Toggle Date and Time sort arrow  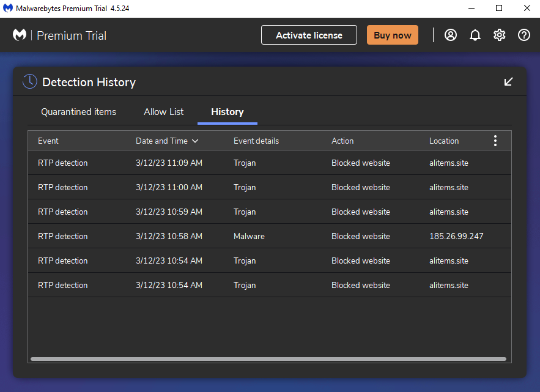click(195, 141)
